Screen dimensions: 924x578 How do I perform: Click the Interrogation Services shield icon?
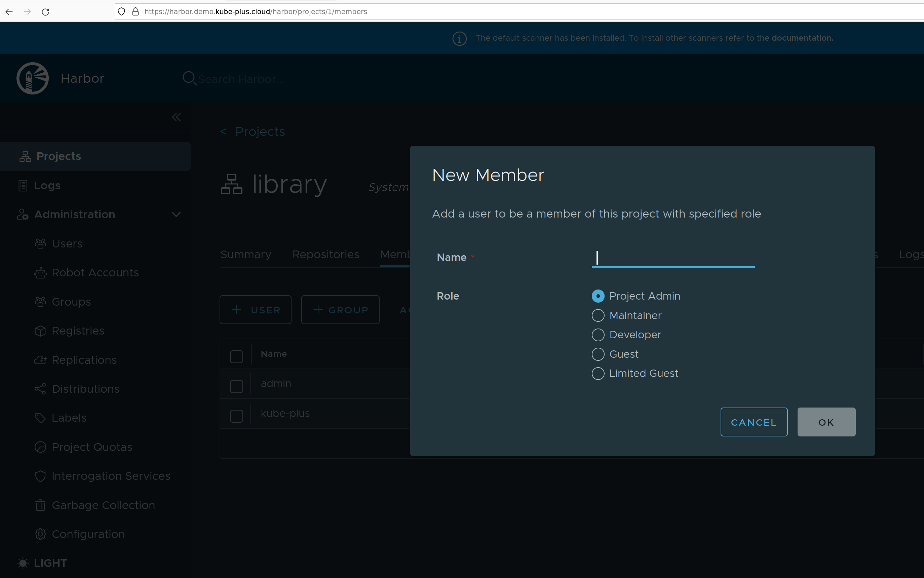coord(40,476)
